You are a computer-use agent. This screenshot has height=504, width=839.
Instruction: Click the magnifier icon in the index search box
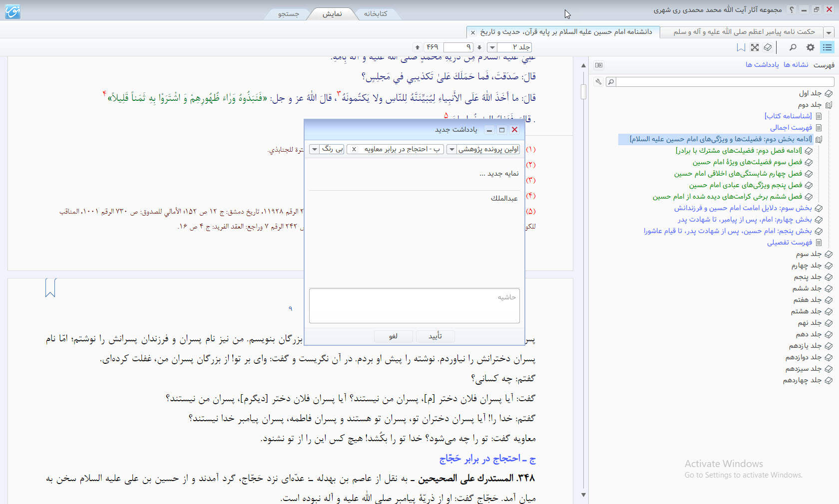point(611,82)
